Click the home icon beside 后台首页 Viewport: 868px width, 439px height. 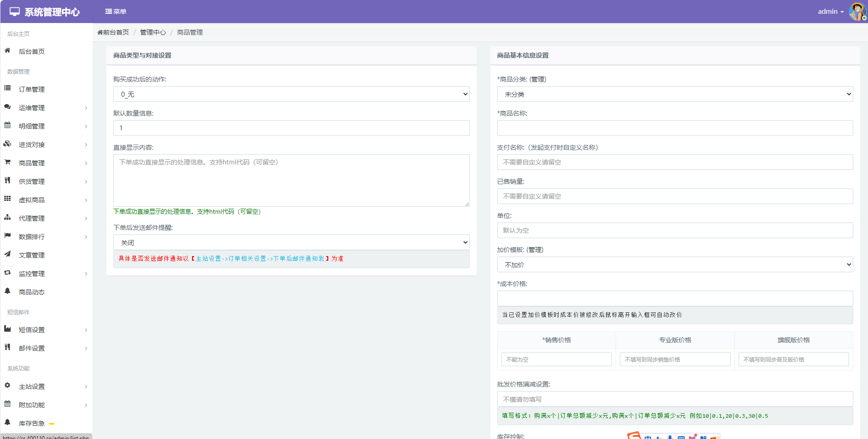coord(7,51)
